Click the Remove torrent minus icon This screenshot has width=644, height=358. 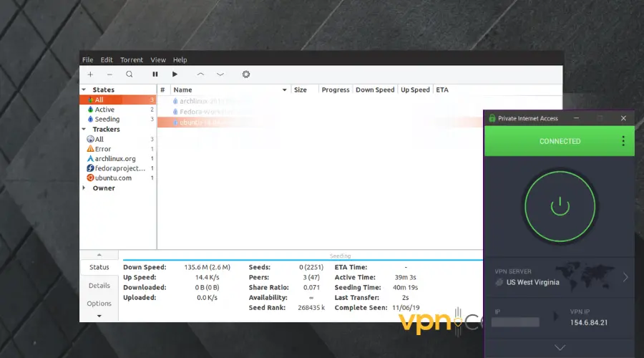coord(109,74)
